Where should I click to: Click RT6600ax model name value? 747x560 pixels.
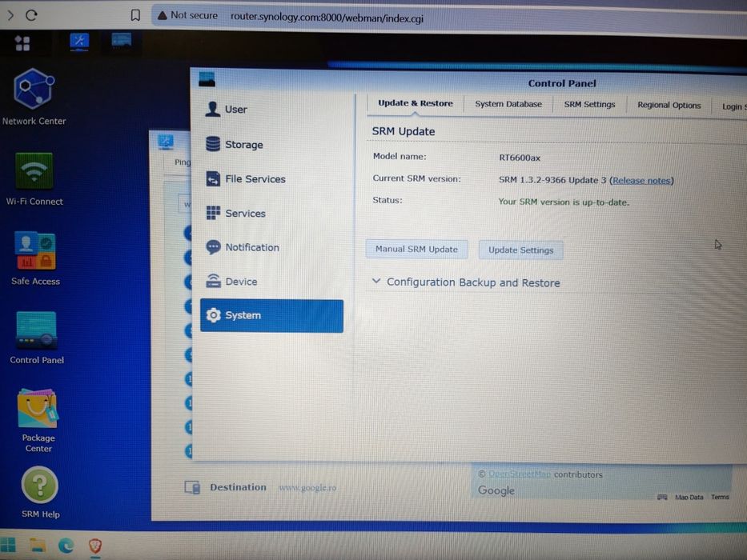520,158
